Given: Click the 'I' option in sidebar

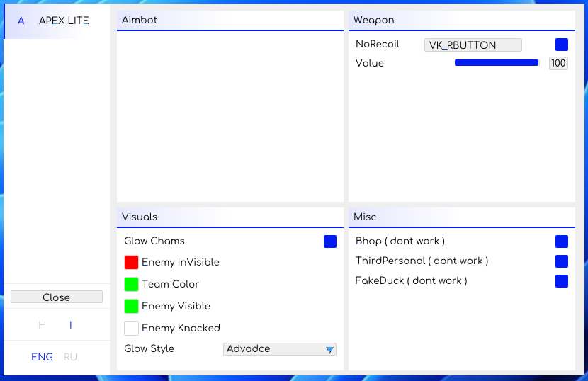Looking at the screenshot, I should [71, 326].
